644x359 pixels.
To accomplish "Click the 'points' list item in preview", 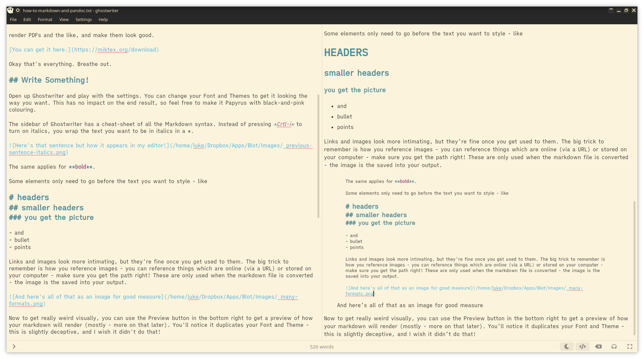I will click(x=345, y=127).
